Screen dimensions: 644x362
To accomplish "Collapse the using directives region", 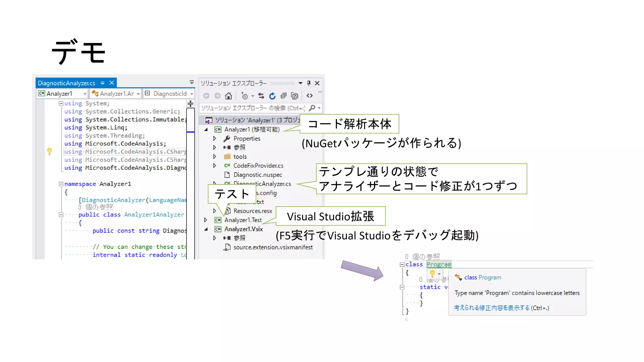I will click(x=61, y=103).
